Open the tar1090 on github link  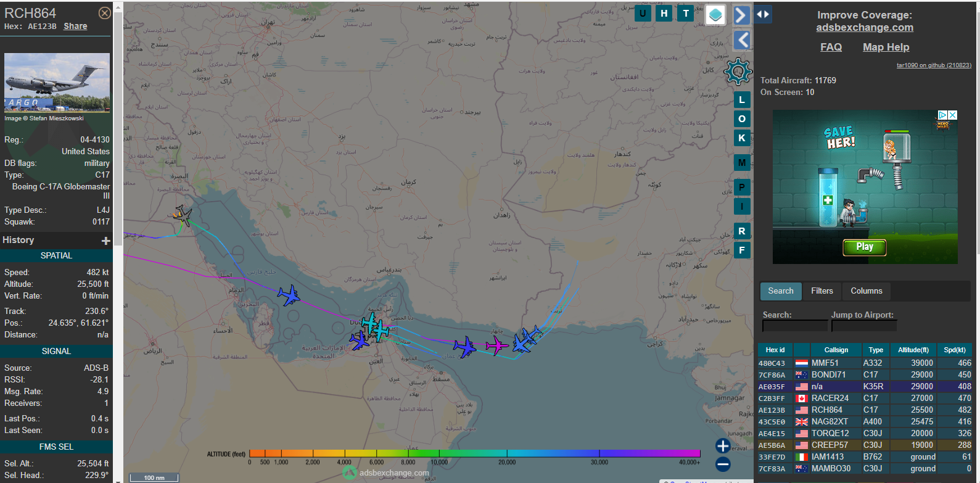pos(934,65)
